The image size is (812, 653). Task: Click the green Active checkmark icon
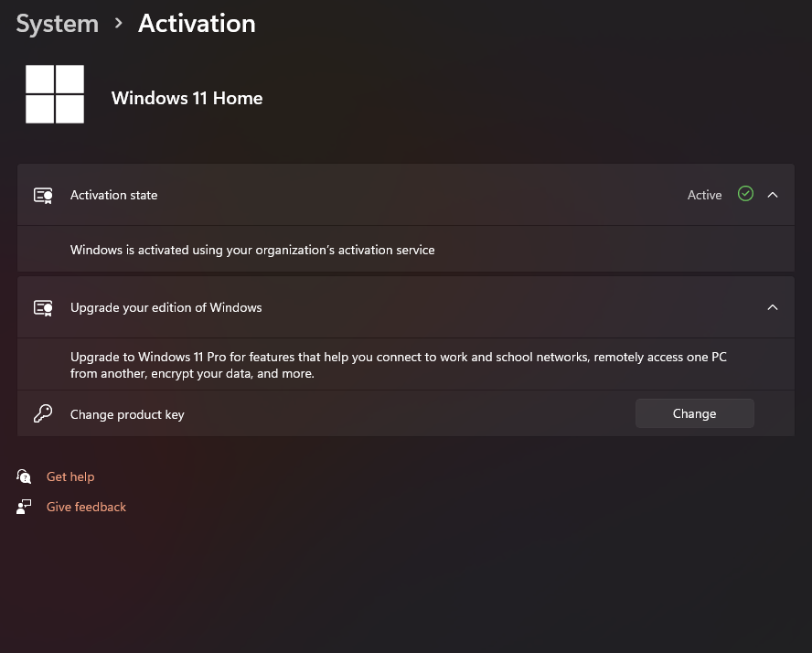[745, 194]
